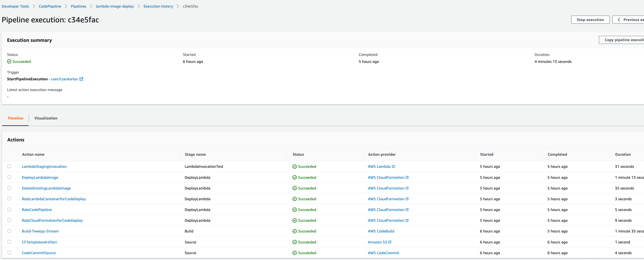644x260 pixels.
Task: Open the Amazon S3 provider link
Action: tap(377, 242)
